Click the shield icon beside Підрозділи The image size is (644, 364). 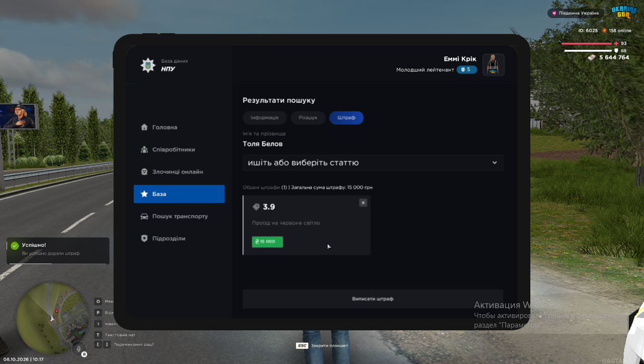click(144, 238)
